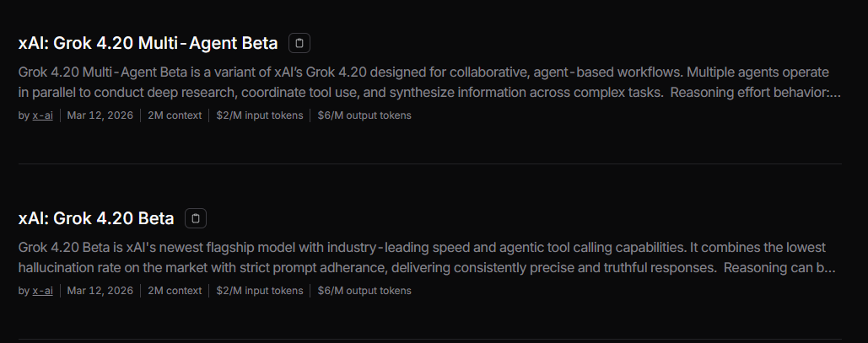Open the xAI: Grok 4.20 Beta title

96,218
